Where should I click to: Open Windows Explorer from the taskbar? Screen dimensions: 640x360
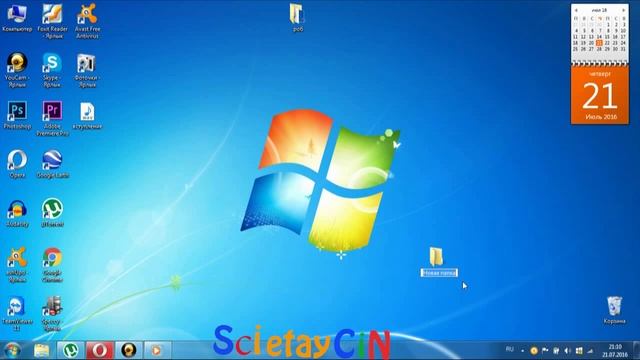tap(42, 350)
